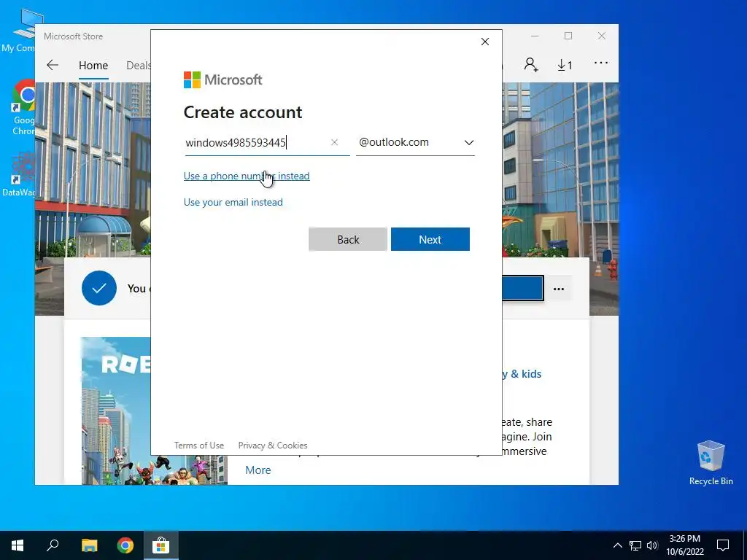Viewport: 747px width, 560px height.
Task: Open the @outlook.com domain dropdown
Action: [x=415, y=142]
